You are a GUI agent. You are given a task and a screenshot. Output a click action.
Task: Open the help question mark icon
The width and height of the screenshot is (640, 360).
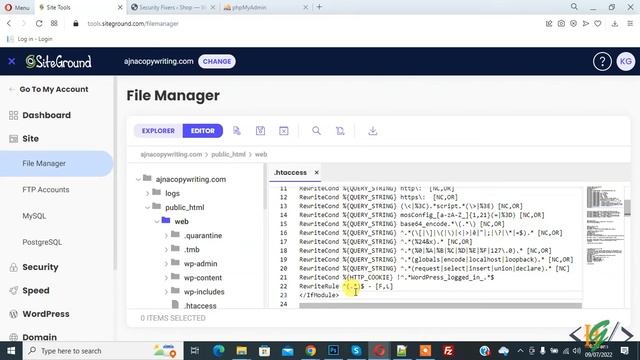coord(602,62)
